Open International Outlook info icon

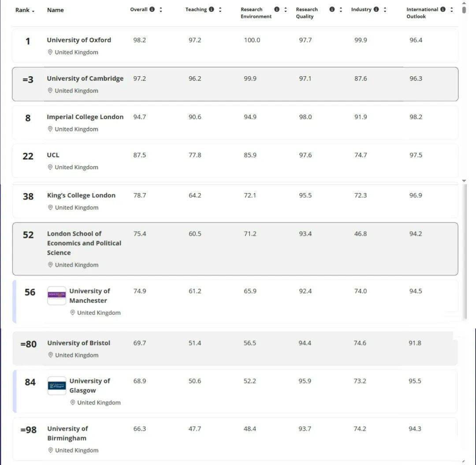pos(443,9)
